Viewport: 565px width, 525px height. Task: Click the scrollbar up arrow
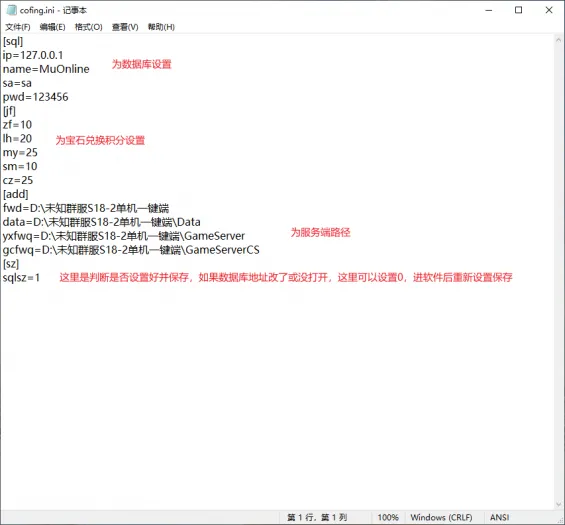pyautogui.click(x=559, y=40)
